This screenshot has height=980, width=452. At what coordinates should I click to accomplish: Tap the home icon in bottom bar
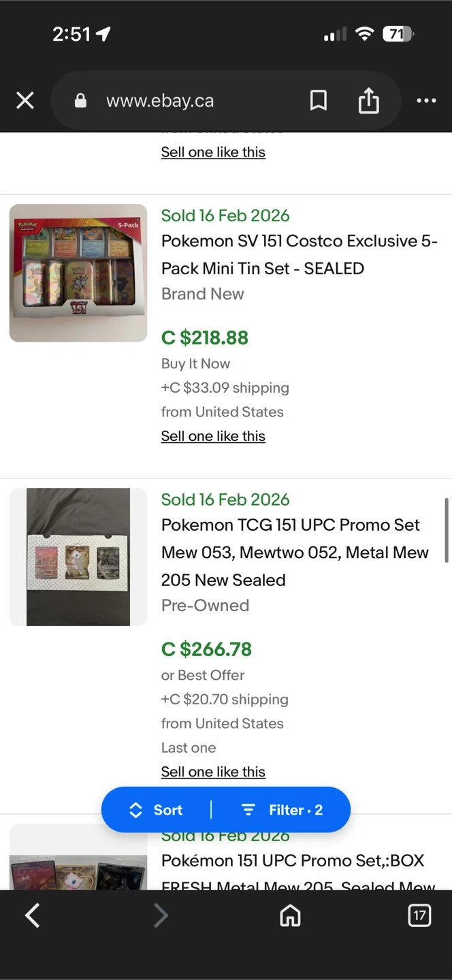(290, 916)
